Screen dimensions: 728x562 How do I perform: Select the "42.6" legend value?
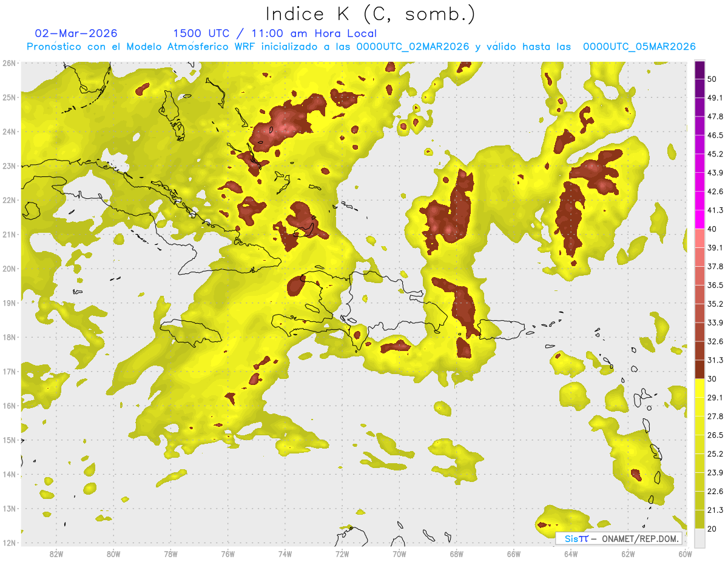[715, 192]
